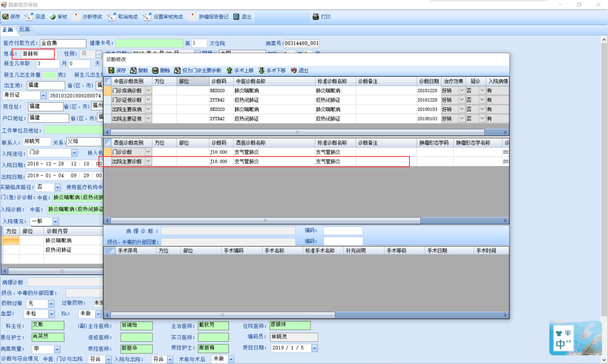This screenshot has height=364, width=608.
Task: Select the 正面 tab
Action: coord(8,30)
